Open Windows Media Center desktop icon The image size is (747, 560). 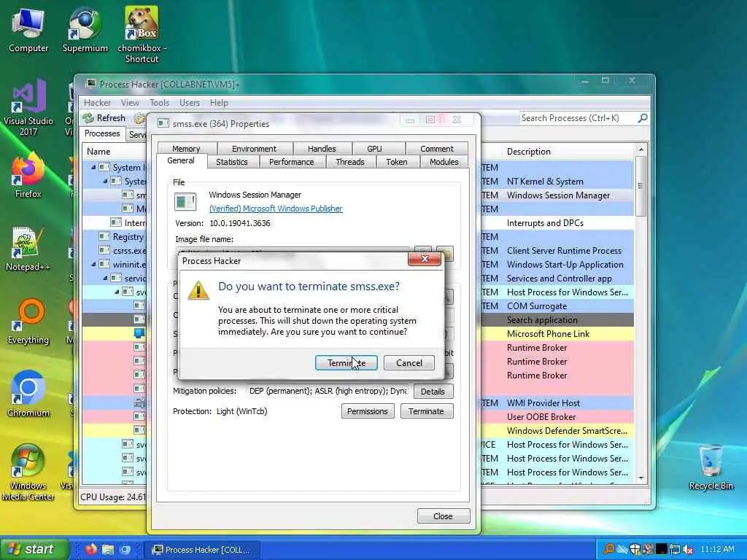[28, 472]
